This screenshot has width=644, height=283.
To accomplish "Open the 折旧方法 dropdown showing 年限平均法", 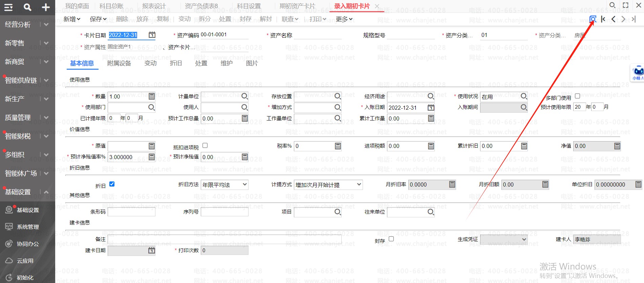I will (224, 185).
